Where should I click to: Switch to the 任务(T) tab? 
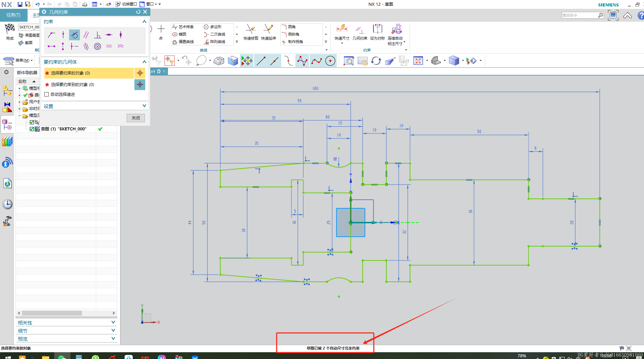[14, 15]
